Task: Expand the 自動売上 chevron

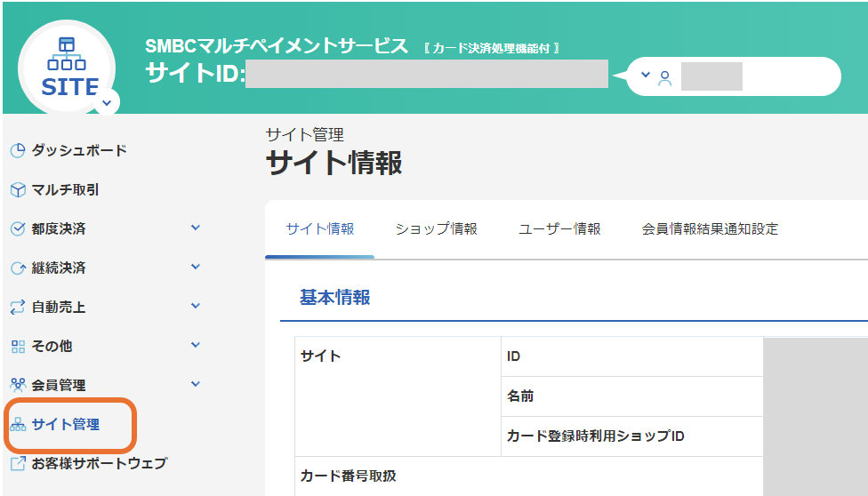Action: [x=196, y=306]
